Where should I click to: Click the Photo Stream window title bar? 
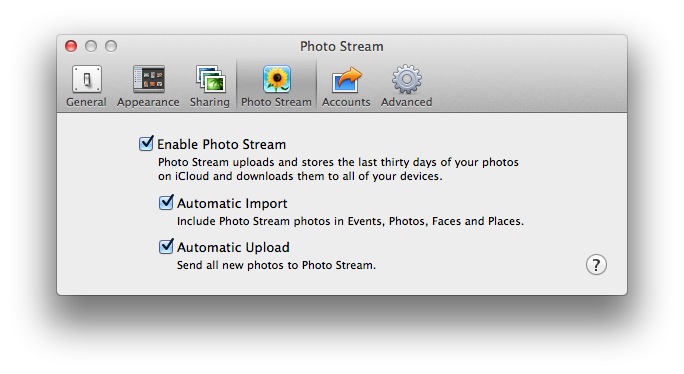pos(342,46)
